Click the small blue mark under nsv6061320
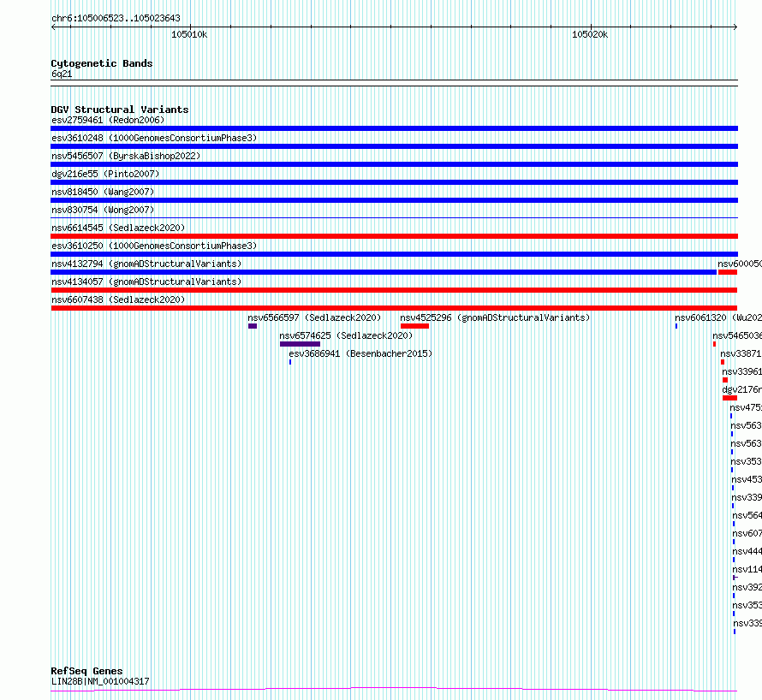762x700 pixels. tap(676, 326)
